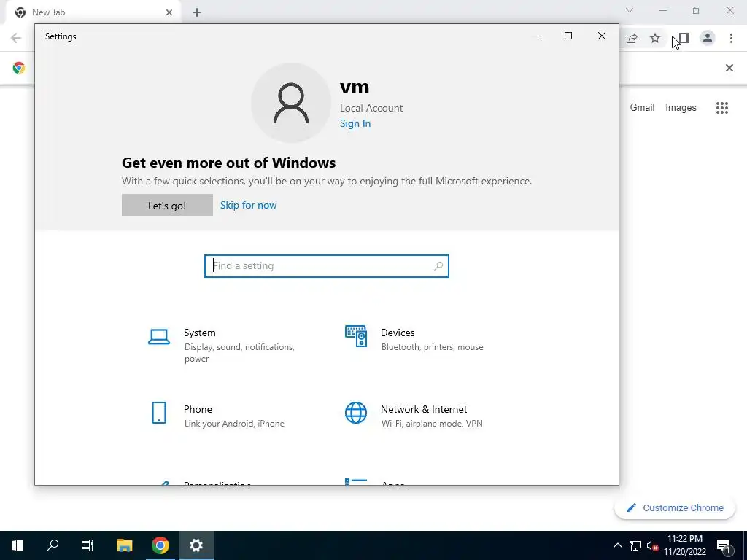This screenshot has height=560, width=747.
Task: Click the search magnifier in Find a setting
Action: pyautogui.click(x=438, y=266)
